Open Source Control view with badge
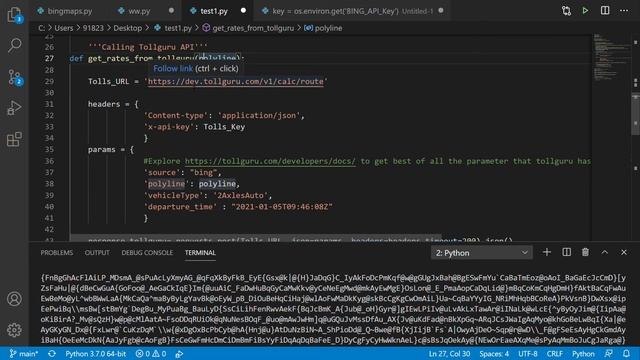The width and height of the screenshot is (640, 360). point(15,77)
